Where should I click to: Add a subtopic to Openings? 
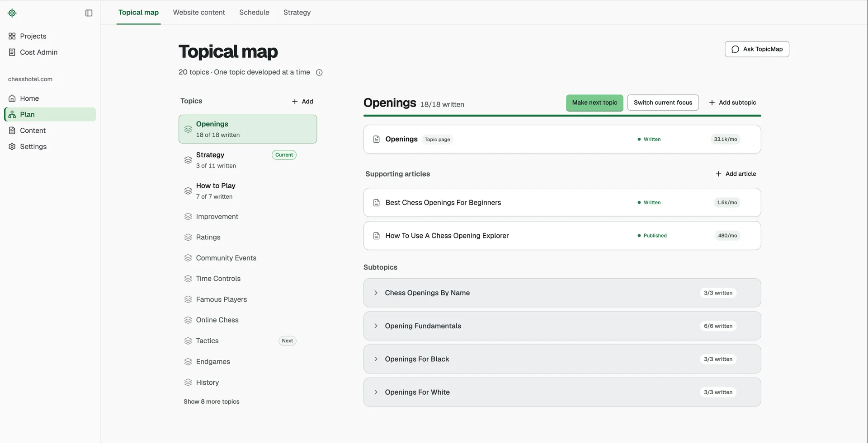(732, 103)
